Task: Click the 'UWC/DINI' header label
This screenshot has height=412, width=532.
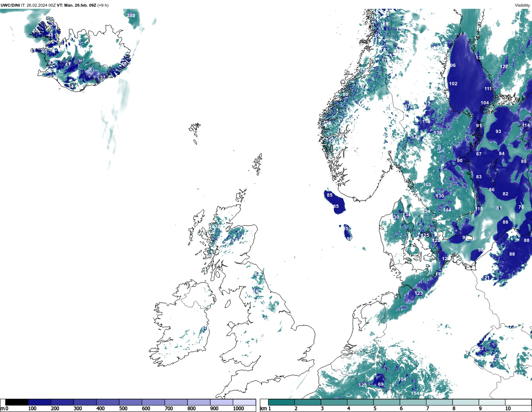Action: click(x=10, y=5)
